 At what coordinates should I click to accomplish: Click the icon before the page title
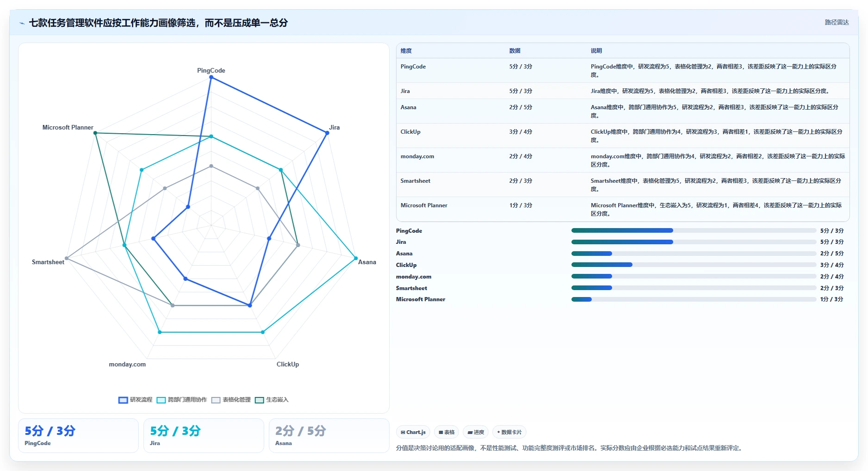click(22, 23)
